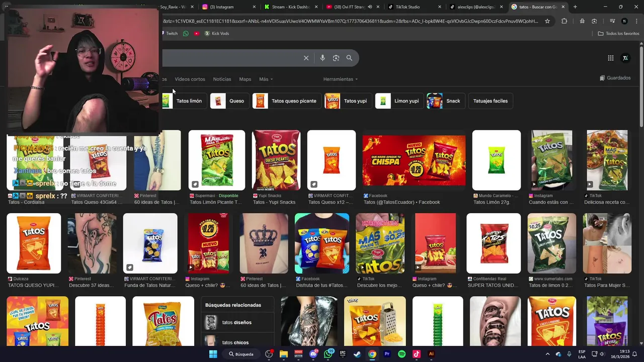Click inside the Google search input field
The width and height of the screenshot is (644, 362).
point(231,58)
